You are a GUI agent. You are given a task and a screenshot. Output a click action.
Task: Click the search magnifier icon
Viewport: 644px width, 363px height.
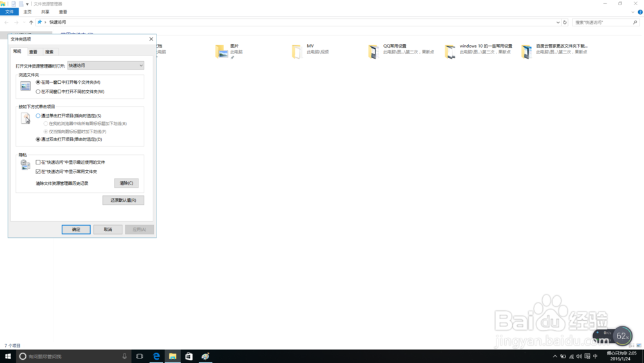coord(635,22)
